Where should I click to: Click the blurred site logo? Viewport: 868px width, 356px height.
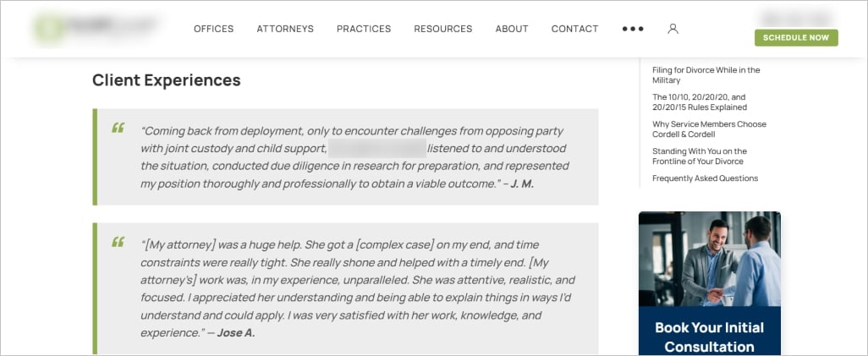pos(96,28)
